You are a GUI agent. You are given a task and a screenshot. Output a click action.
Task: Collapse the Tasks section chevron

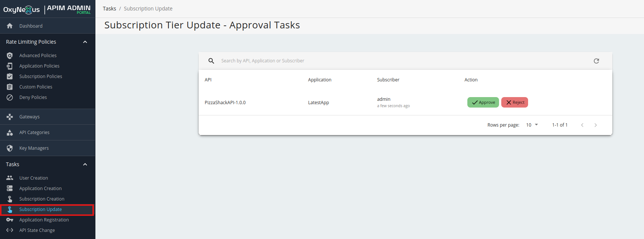(x=85, y=164)
